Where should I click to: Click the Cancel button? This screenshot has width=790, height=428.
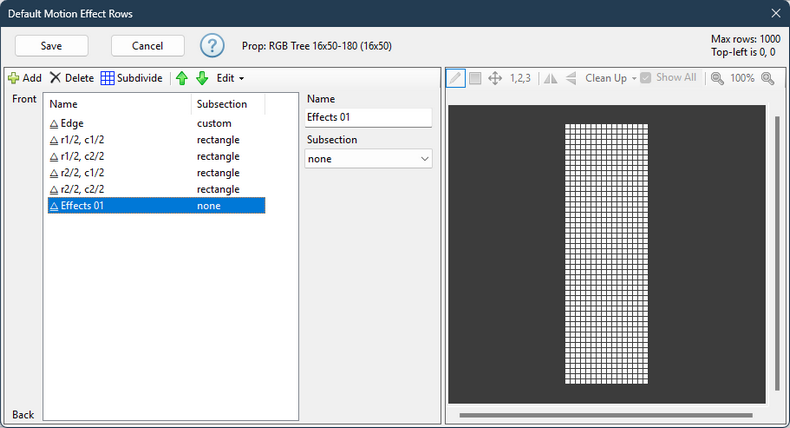tap(148, 46)
